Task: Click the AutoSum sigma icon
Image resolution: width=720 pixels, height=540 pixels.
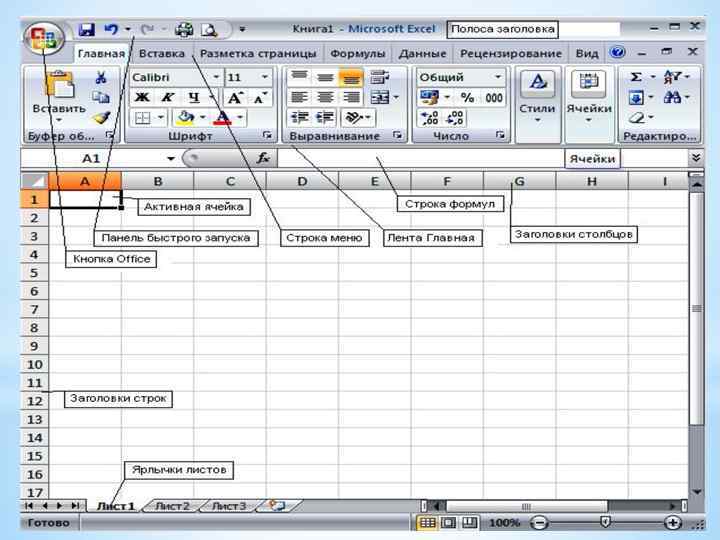Action: point(636,77)
